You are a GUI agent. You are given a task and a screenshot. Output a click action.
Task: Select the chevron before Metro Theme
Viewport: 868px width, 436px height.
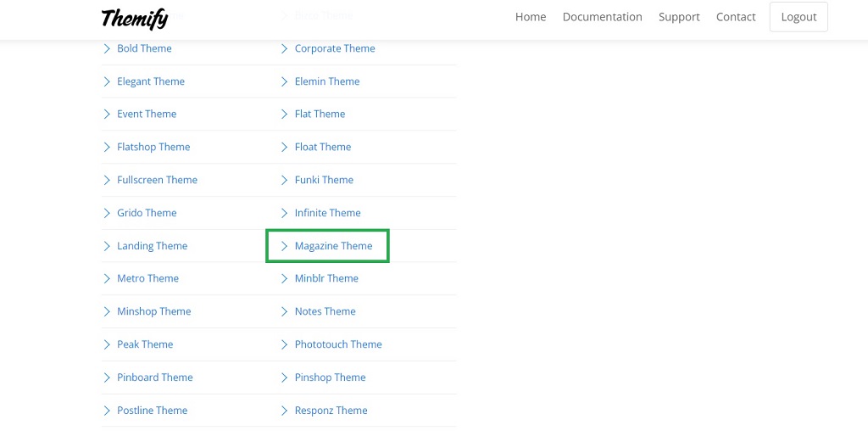point(107,279)
